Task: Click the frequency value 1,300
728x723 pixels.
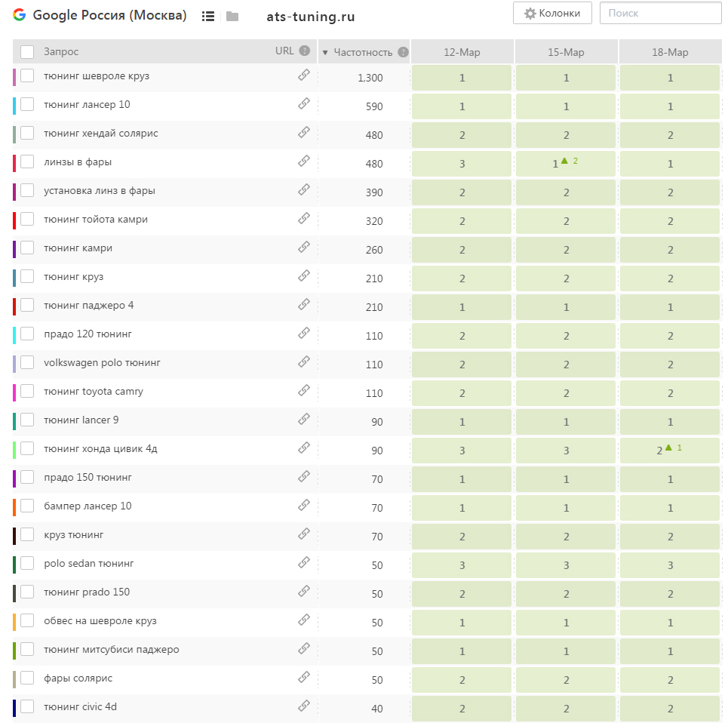Action: (370, 78)
